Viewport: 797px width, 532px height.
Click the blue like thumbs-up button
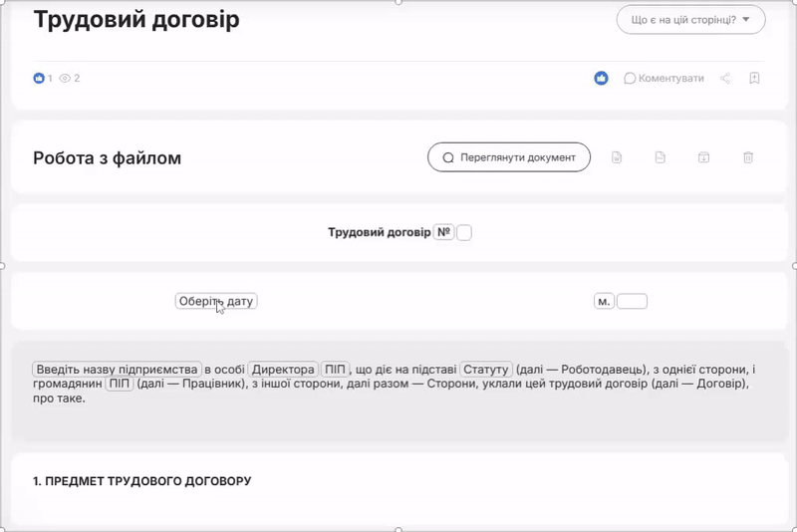click(602, 78)
